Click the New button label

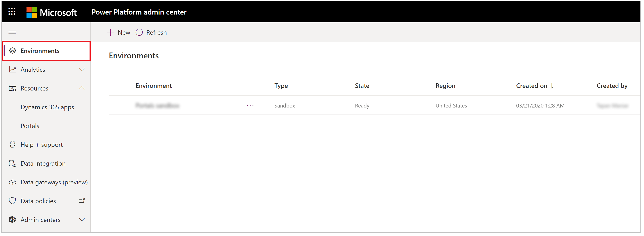[x=124, y=33]
